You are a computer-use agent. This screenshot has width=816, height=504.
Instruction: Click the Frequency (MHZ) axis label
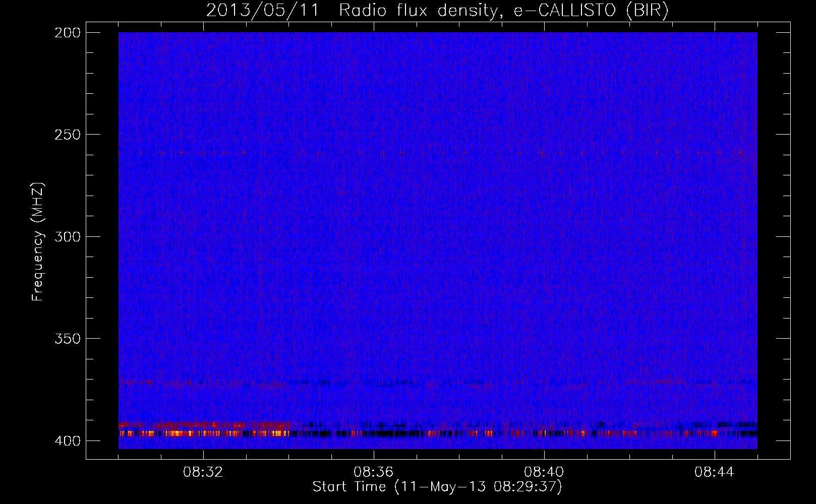pyautogui.click(x=38, y=242)
